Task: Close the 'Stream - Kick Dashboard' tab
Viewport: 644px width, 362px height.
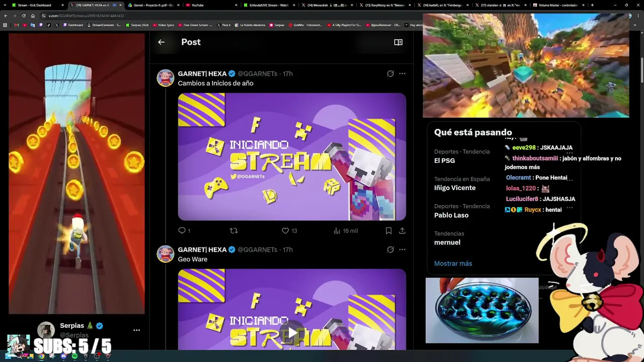Action: tap(62, 5)
